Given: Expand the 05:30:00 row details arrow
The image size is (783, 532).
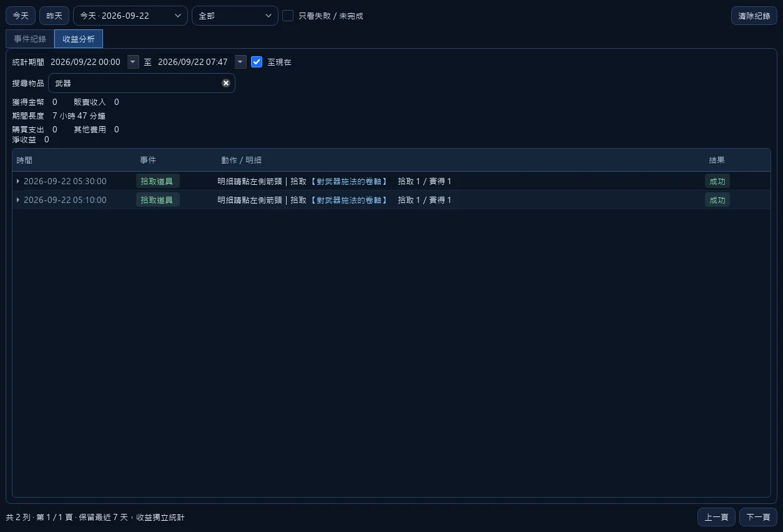Looking at the screenshot, I should pos(18,181).
